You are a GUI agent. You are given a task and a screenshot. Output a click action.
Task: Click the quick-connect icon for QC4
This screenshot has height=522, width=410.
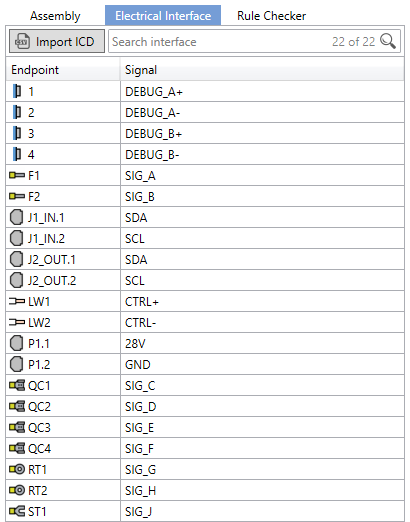point(17,448)
